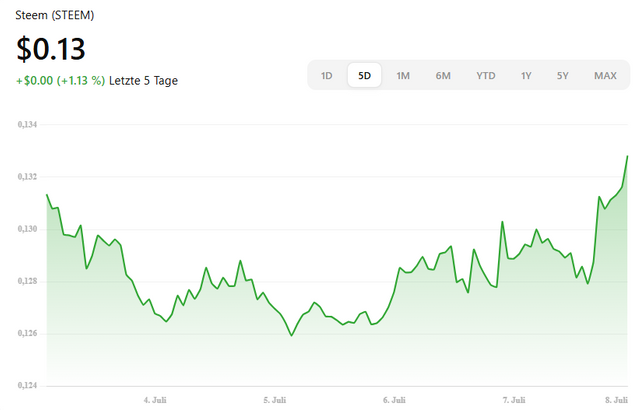Image resolution: width=640 pixels, height=410 pixels.
Task: Click the 8. Juli date label
Action: 616,400
